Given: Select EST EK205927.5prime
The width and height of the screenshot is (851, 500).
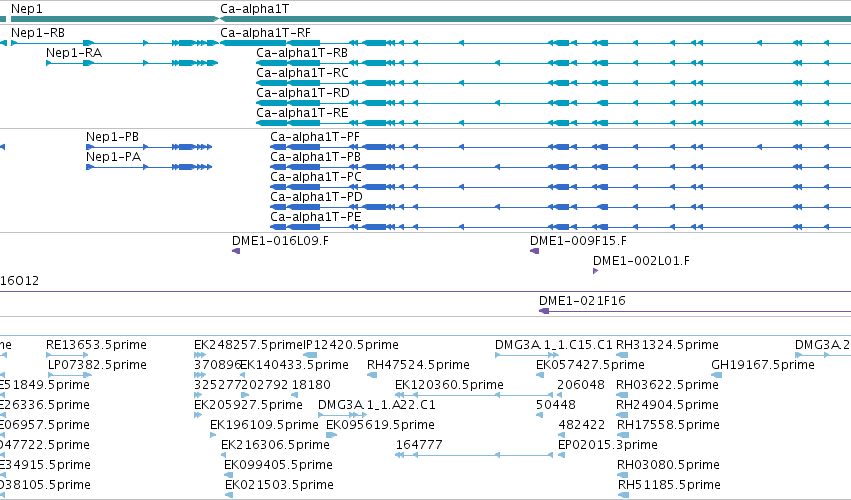Looking at the screenshot, I should 248,406.
